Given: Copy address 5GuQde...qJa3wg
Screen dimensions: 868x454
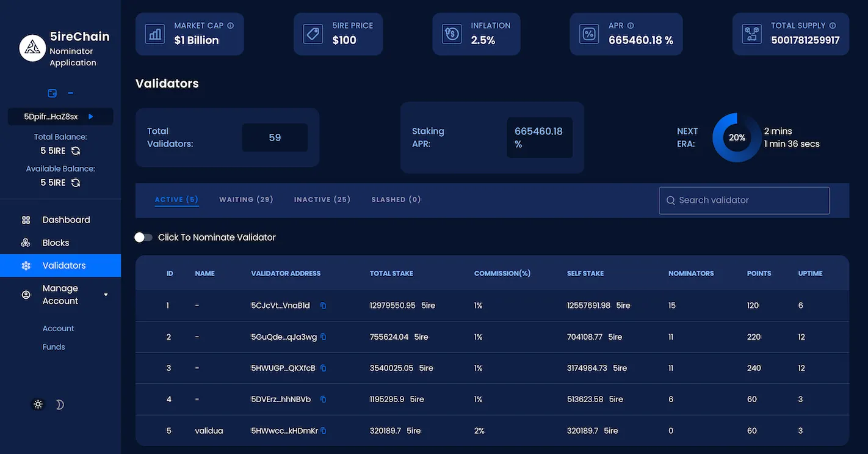Looking at the screenshot, I should pos(323,337).
